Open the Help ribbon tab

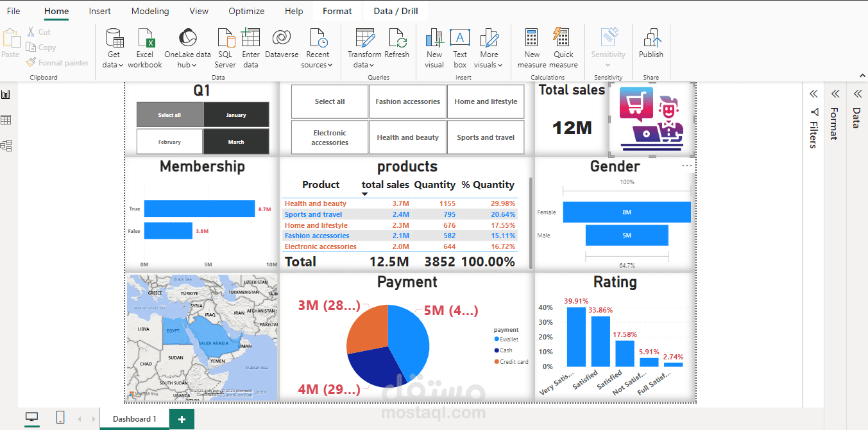pyautogui.click(x=294, y=11)
